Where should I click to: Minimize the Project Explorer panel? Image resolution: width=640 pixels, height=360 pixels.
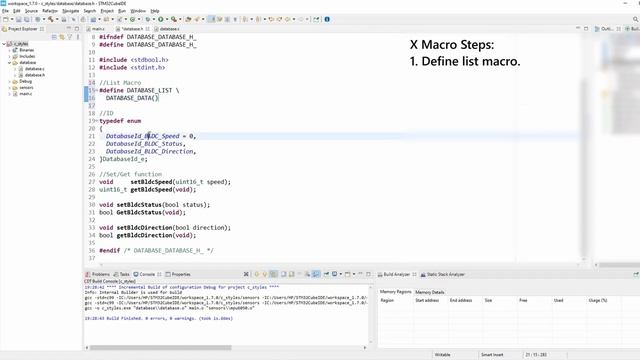tap(69, 29)
